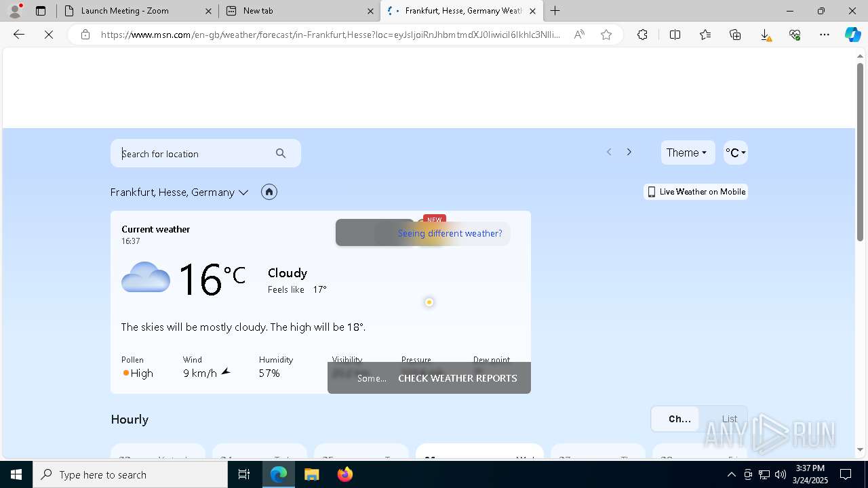The height and width of the screenshot is (488, 868).
Task: Go to previous weather card arrow
Action: [x=609, y=152]
